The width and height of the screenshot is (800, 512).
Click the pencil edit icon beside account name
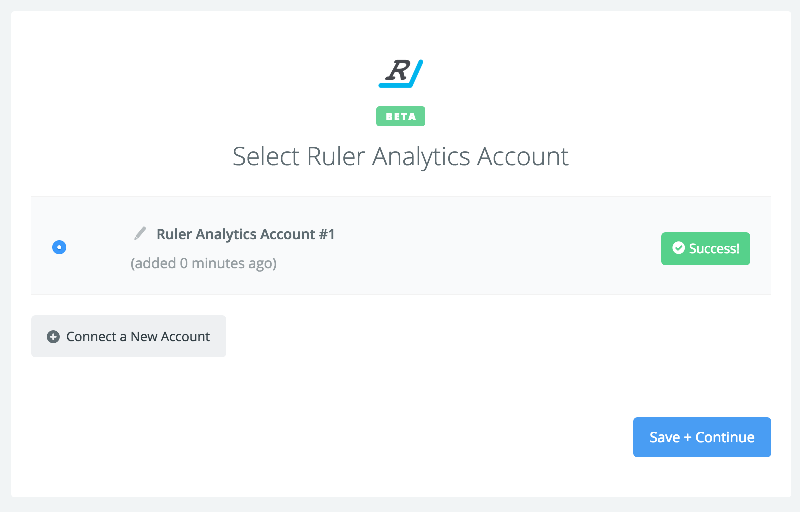pos(140,234)
